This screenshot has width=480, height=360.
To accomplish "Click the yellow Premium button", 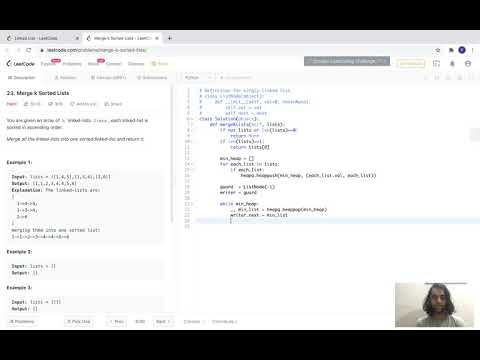I will [411, 63].
